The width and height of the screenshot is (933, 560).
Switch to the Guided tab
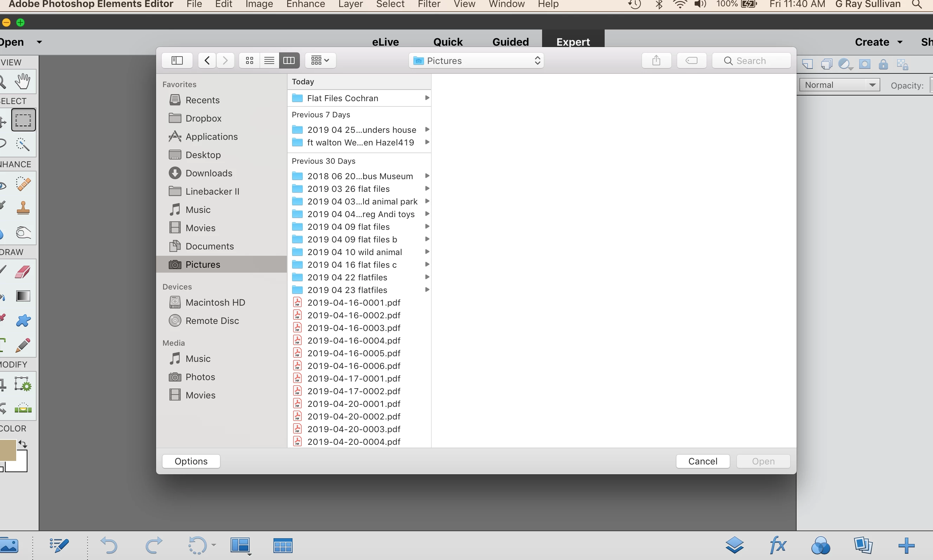coord(510,41)
